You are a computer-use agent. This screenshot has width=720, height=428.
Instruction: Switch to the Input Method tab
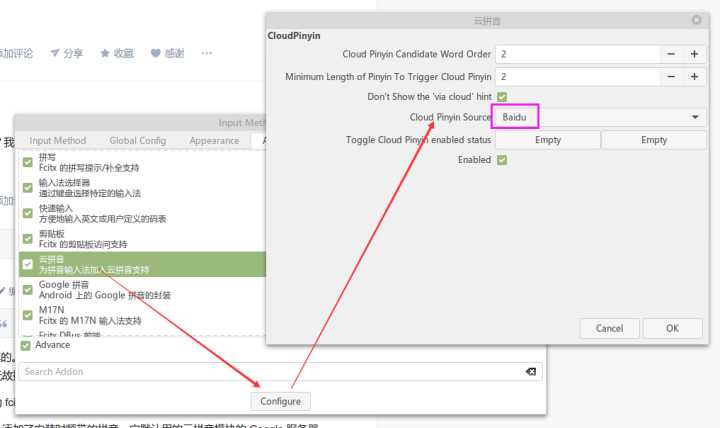coord(57,141)
